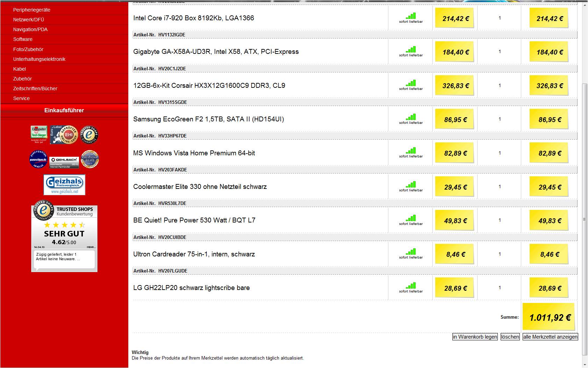
Task: Open BE Quiet! Pure Power 530 Watt link
Action: click(194, 220)
